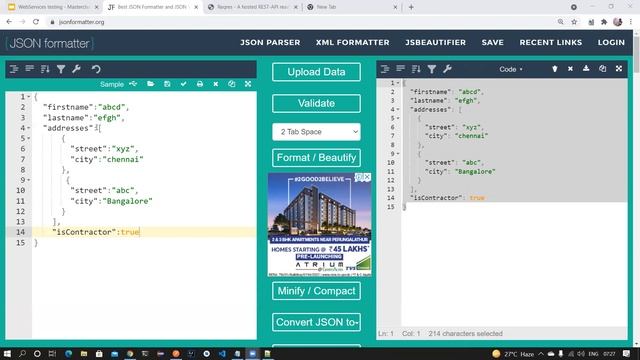Click the gem icon in output toolbar

554,69
